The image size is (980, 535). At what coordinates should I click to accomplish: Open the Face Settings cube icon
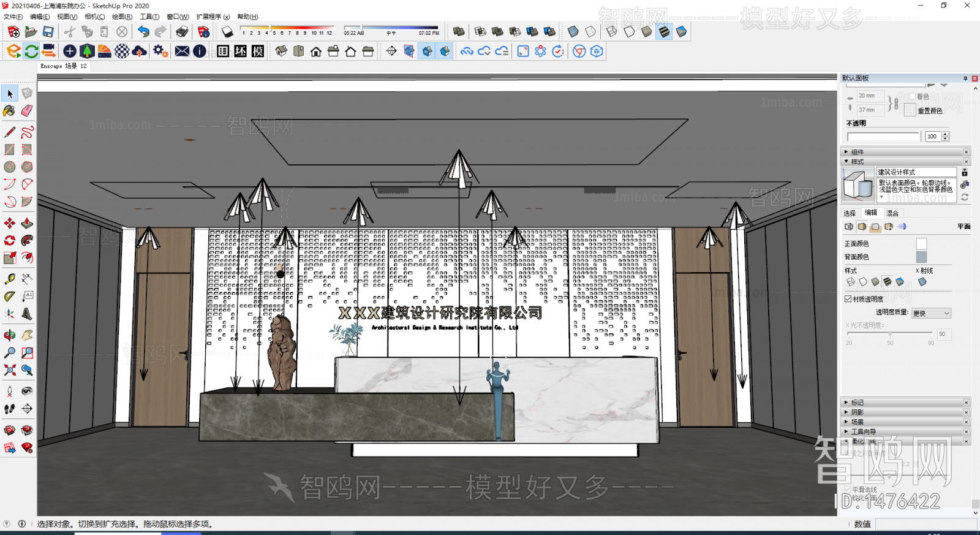[862, 227]
